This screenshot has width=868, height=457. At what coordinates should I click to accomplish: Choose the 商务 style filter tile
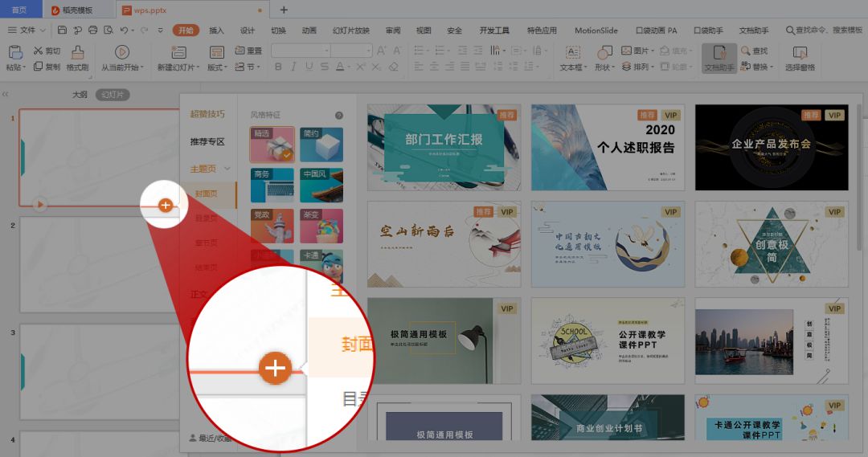pyautogui.click(x=272, y=186)
